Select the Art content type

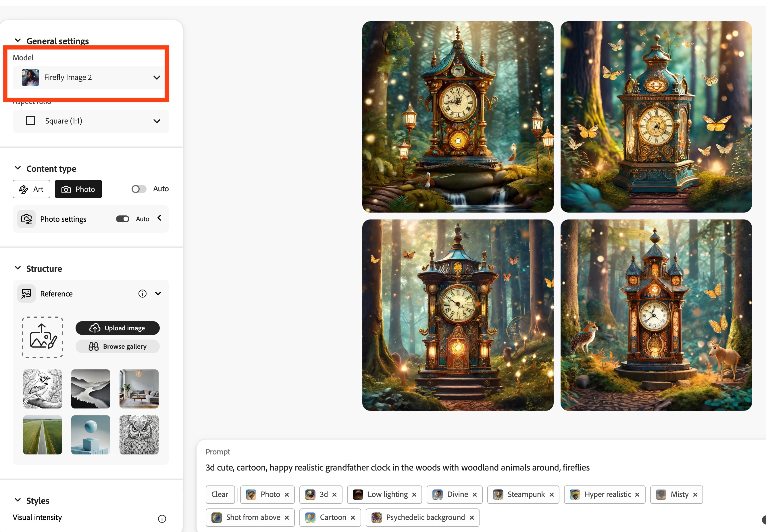click(31, 189)
